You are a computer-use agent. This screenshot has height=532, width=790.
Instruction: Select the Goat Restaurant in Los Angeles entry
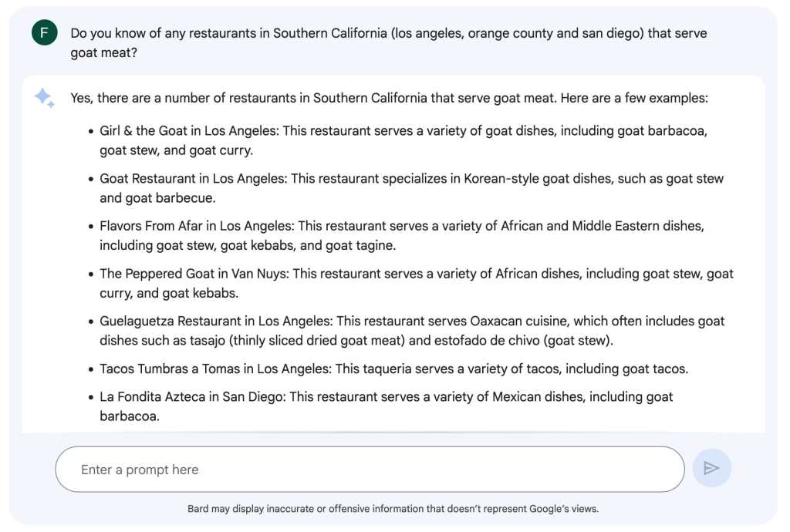click(411, 188)
